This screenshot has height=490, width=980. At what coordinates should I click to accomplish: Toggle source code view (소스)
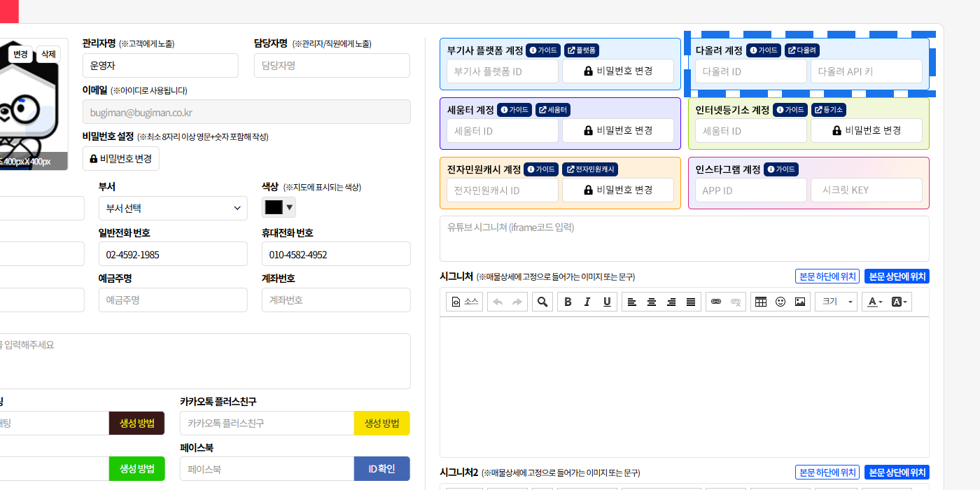click(x=465, y=302)
